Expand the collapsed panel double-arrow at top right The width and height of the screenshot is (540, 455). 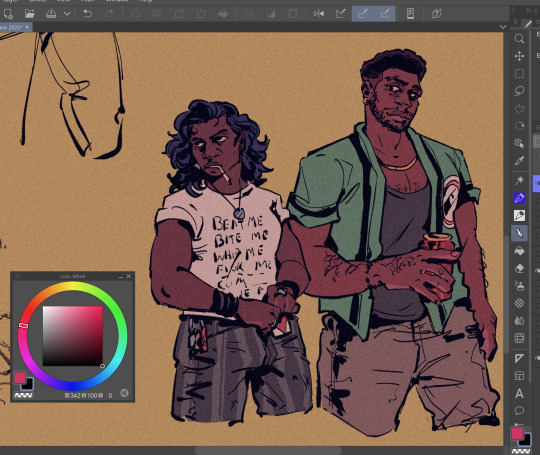pyautogui.click(x=528, y=11)
